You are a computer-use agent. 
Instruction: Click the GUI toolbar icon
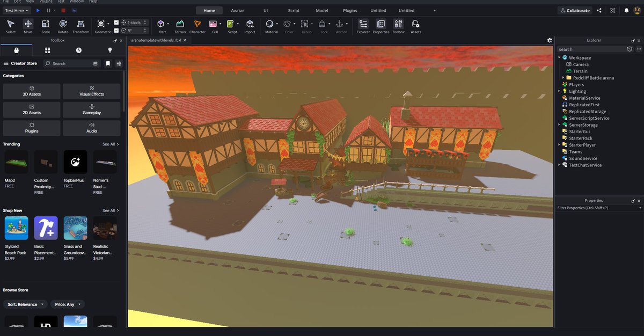[x=213, y=24]
